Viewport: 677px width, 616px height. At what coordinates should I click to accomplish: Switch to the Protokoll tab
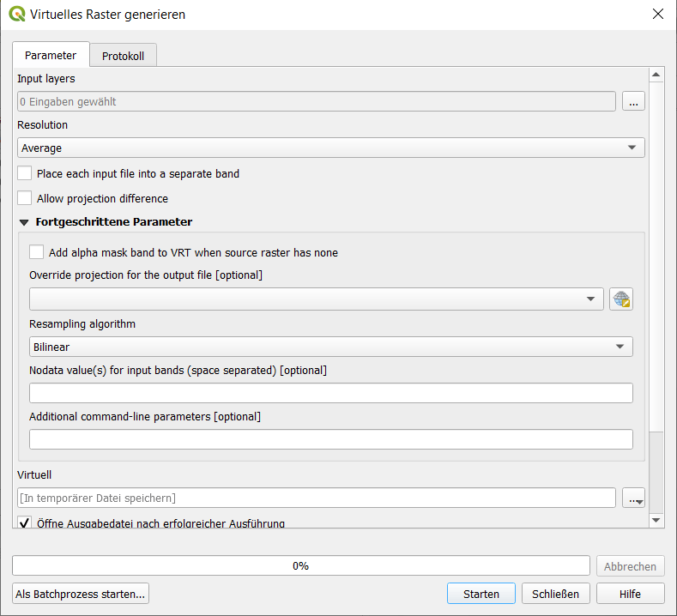click(x=123, y=56)
